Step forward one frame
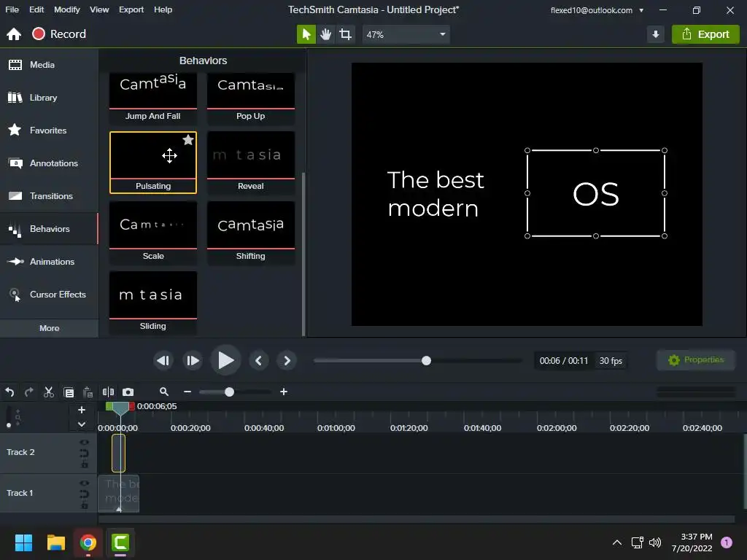747x560 pixels. (x=193, y=361)
